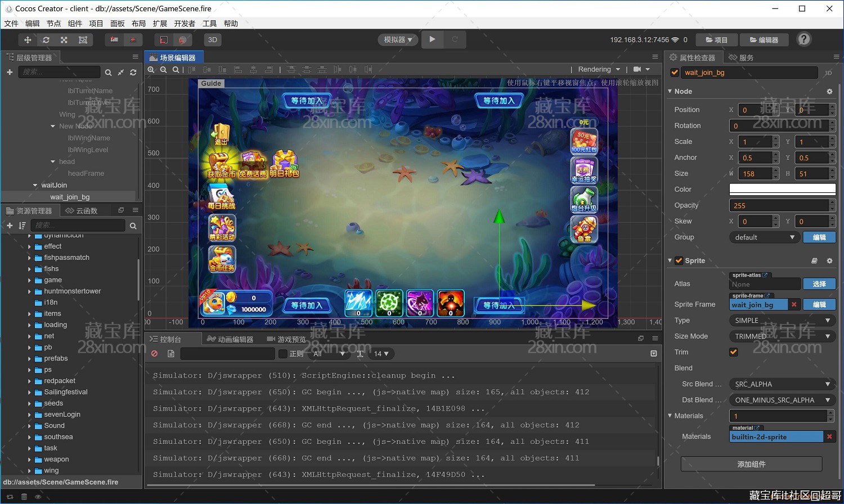Zoom in the scene editor
The image size is (844, 504).
click(151, 70)
